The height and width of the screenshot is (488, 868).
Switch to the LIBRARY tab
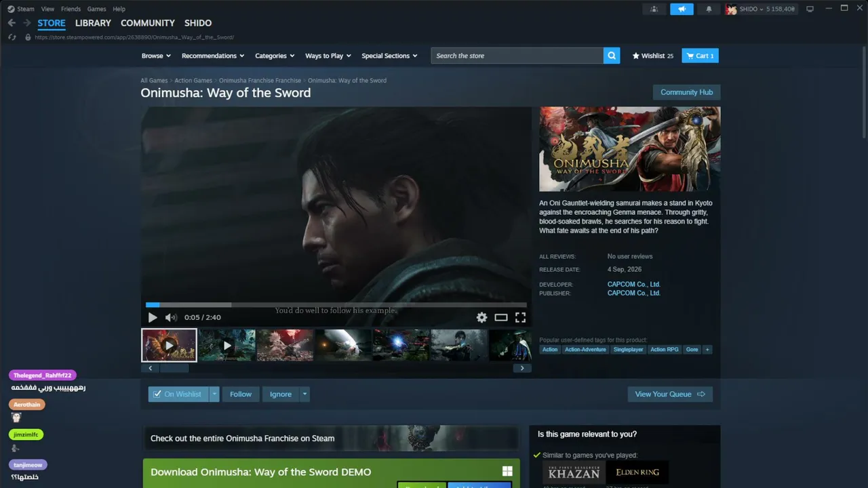(x=93, y=23)
